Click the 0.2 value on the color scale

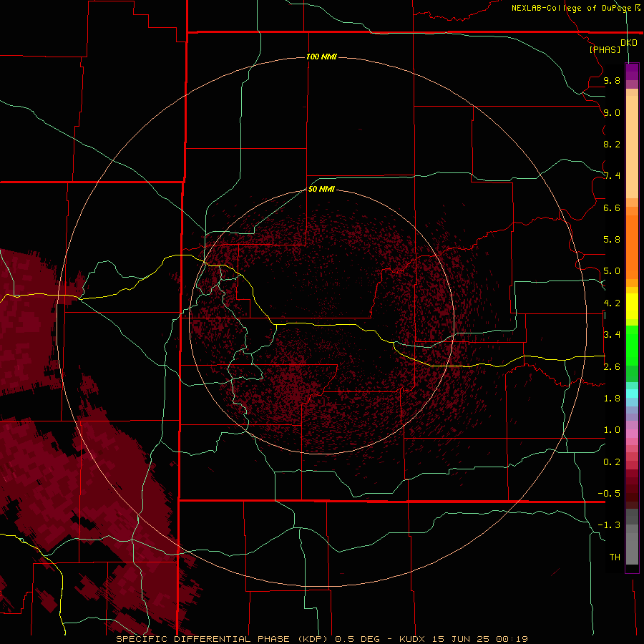(x=612, y=462)
